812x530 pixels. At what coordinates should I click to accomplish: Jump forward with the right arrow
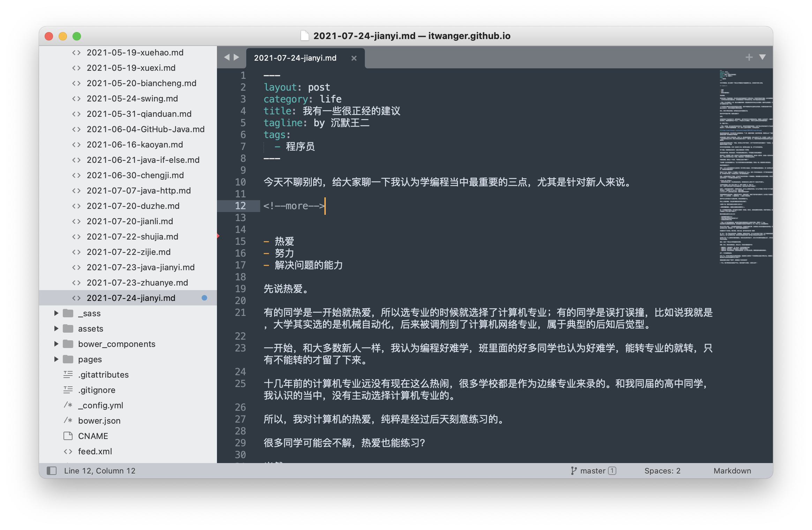tap(236, 57)
